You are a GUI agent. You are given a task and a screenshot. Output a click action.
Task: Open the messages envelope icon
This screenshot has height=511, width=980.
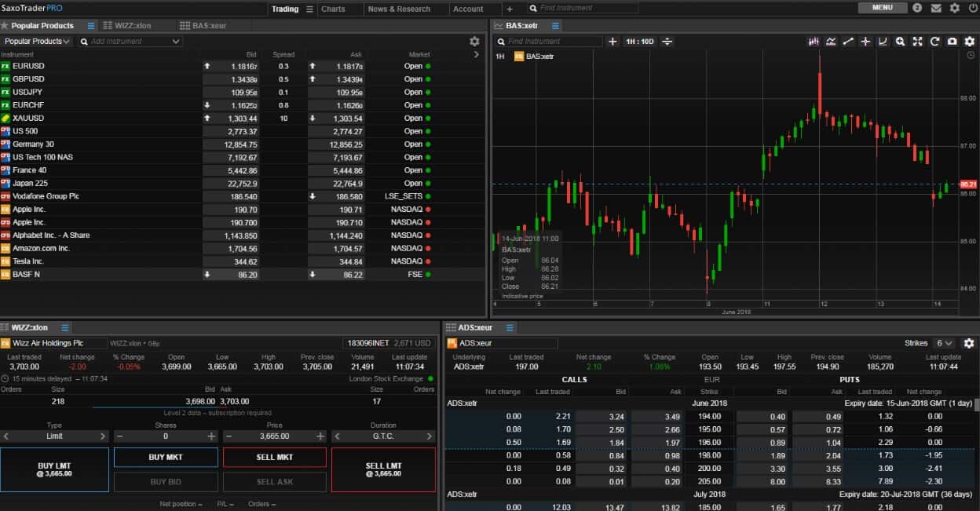936,8
